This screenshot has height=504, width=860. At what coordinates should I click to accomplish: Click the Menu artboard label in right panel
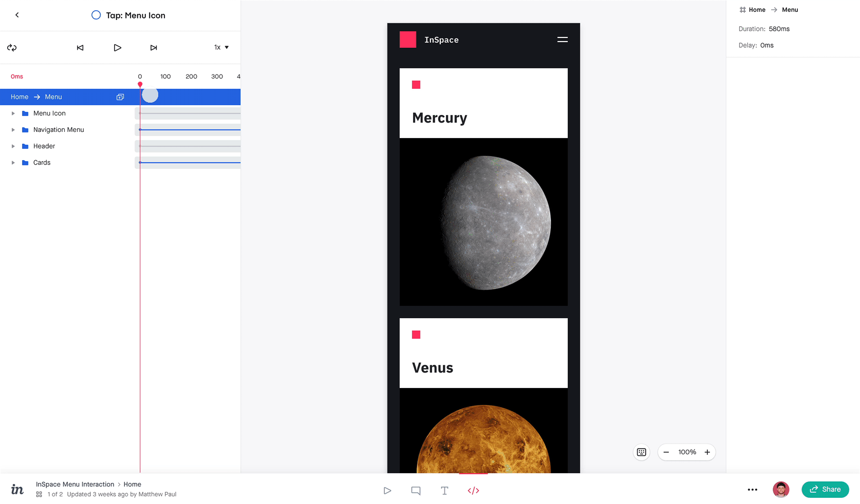(790, 10)
